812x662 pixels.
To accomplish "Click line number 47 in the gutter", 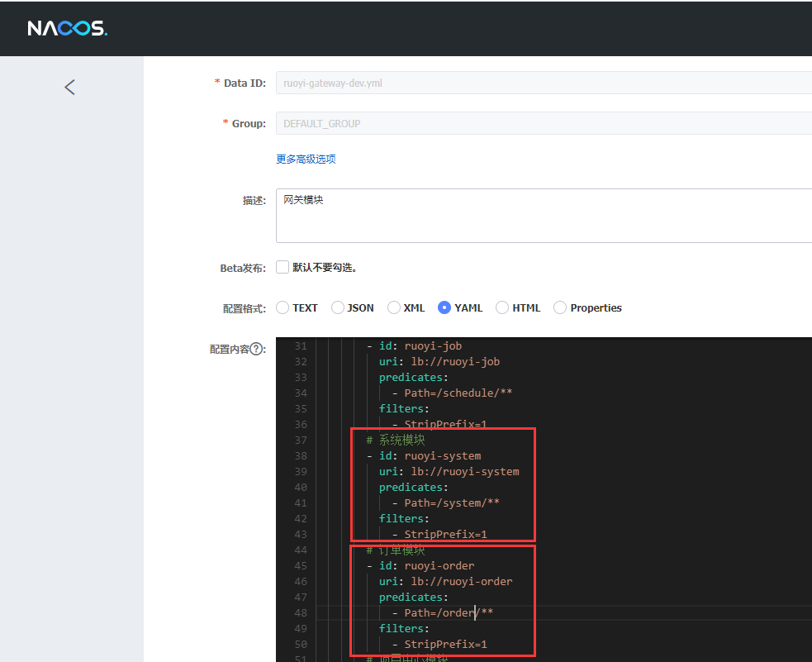I will 301,598.
